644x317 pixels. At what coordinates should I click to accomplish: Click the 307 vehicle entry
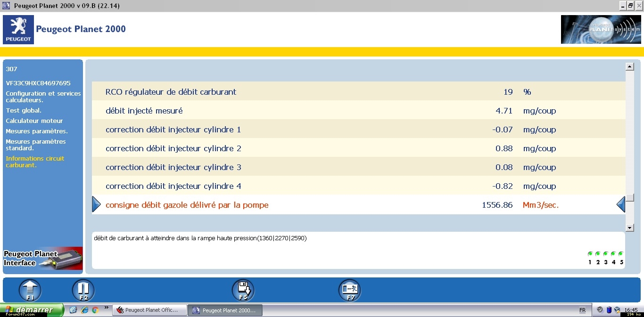pyautogui.click(x=11, y=69)
